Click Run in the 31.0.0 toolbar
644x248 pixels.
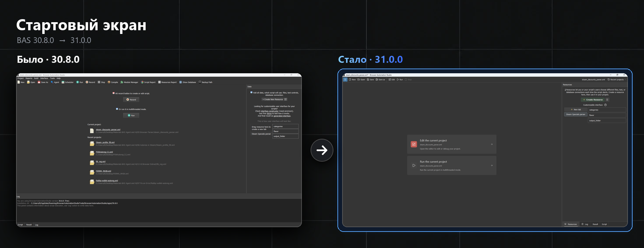(400, 80)
